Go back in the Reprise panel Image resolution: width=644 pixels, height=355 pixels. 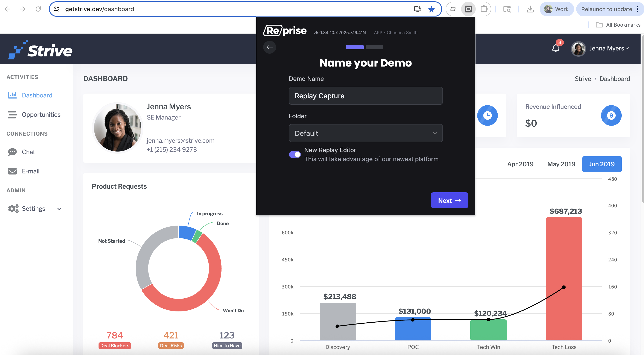[x=269, y=47]
